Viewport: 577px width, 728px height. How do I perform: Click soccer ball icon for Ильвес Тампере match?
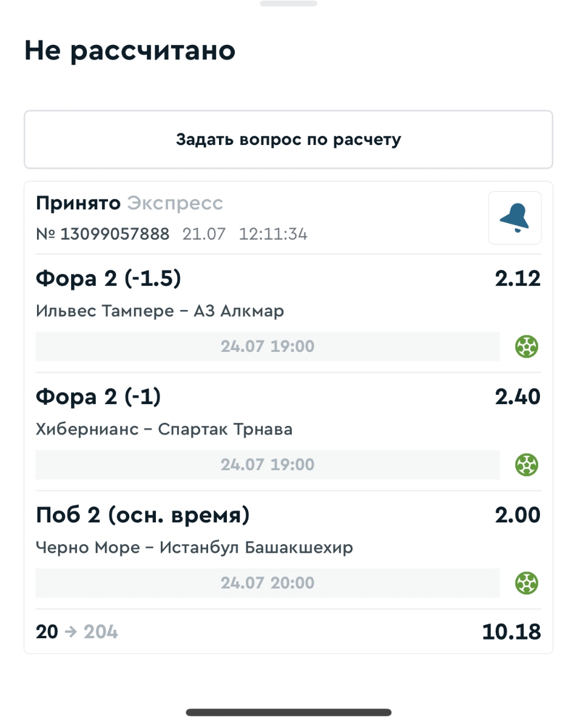click(x=527, y=347)
